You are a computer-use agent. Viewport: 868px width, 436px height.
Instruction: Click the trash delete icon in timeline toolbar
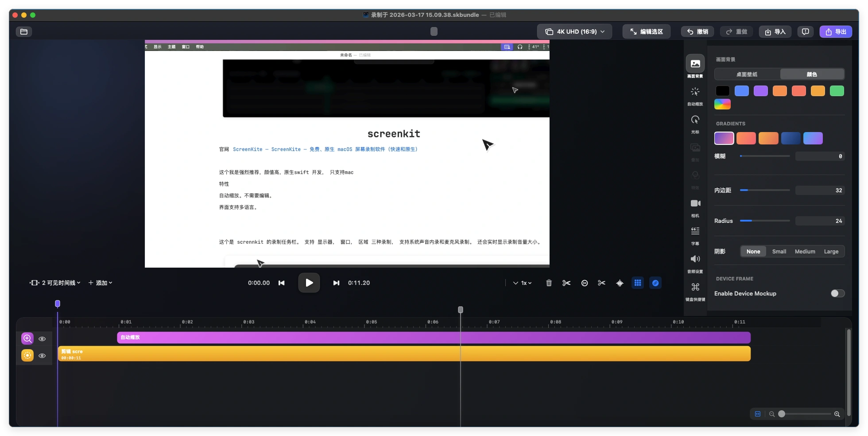[x=549, y=283]
